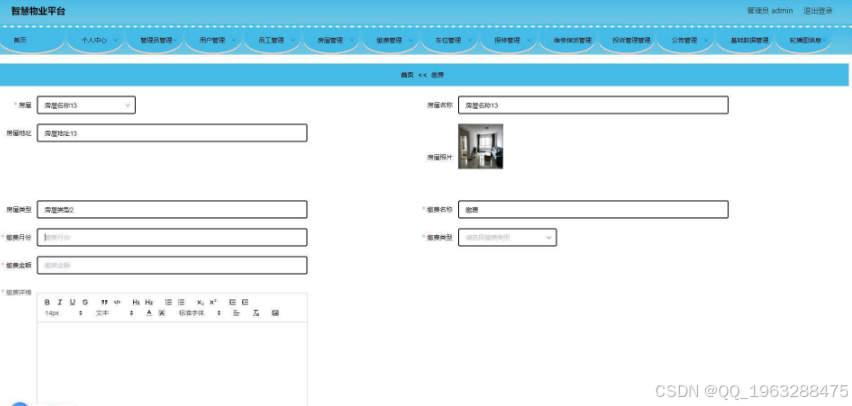Open the 缴费类型 select dropdown
852x406 pixels.
(507, 237)
